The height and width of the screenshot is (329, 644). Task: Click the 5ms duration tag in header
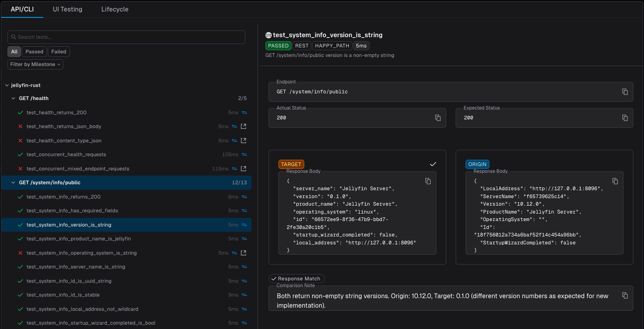tap(361, 46)
